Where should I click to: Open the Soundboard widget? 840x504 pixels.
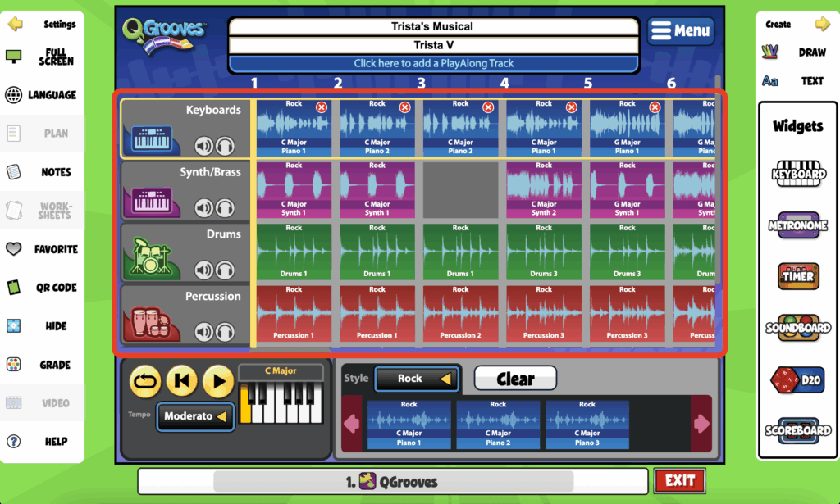click(797, 328)
